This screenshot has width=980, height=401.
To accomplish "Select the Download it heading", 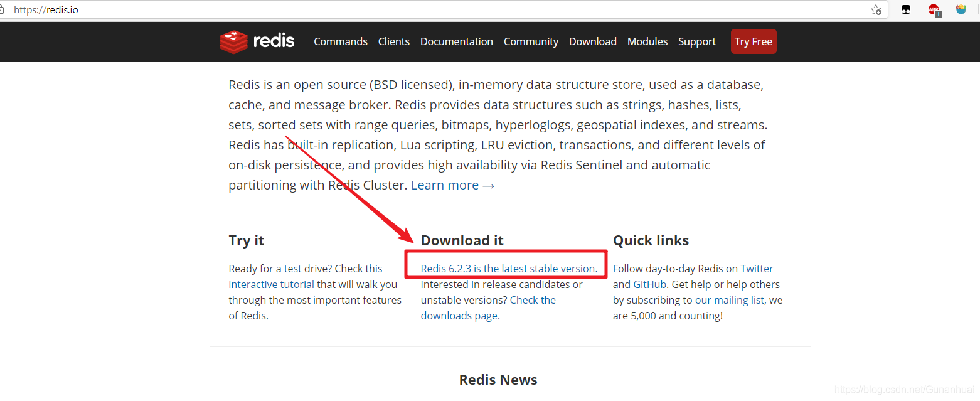I will (462, 240).
